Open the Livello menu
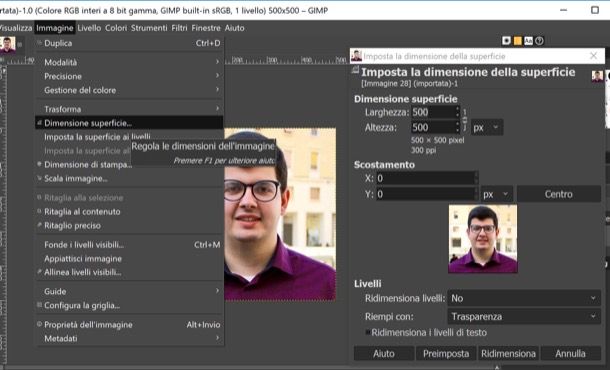Screen dimensions: 610x370 point(89,28)
